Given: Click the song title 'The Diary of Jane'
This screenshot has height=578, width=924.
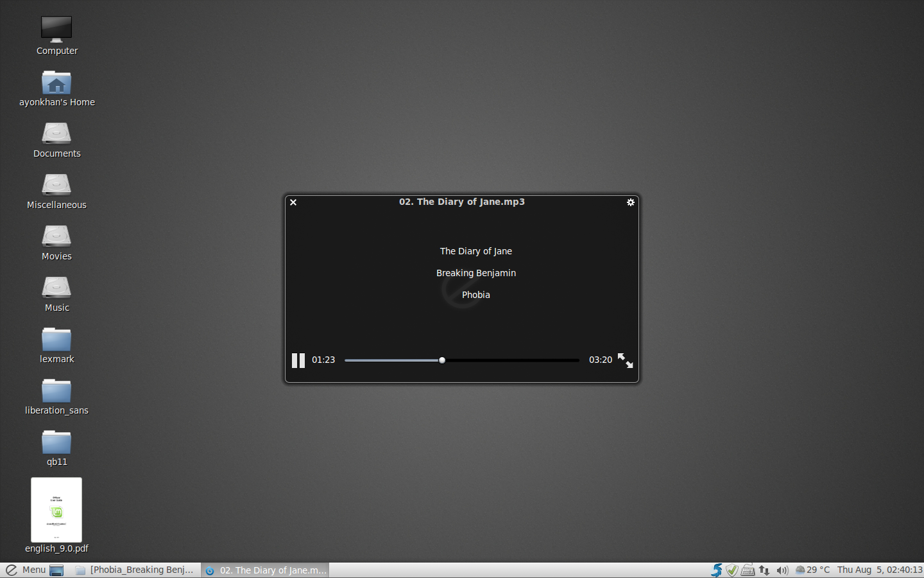Looking at the screenshot, I should (x=476, y=251).
